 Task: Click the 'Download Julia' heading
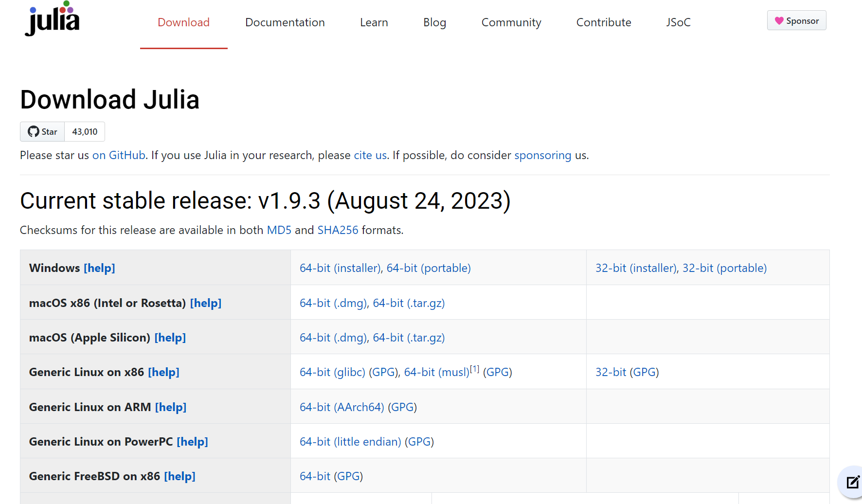[110, 100]
